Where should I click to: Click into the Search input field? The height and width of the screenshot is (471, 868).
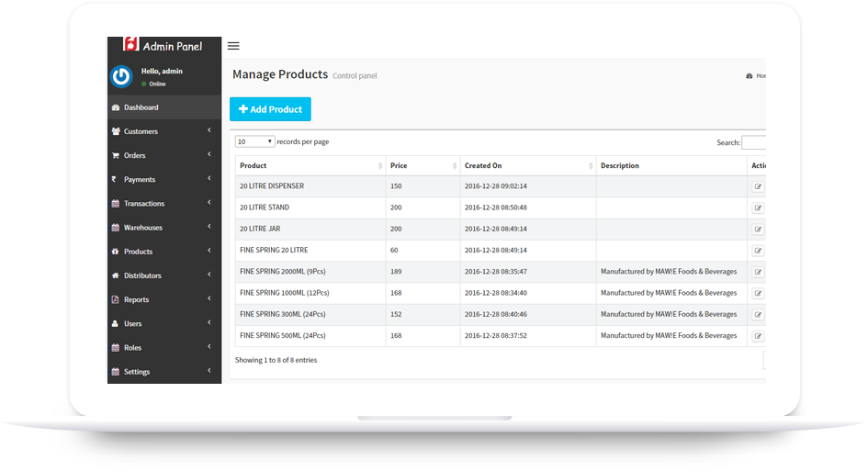[x=753, y=143]
